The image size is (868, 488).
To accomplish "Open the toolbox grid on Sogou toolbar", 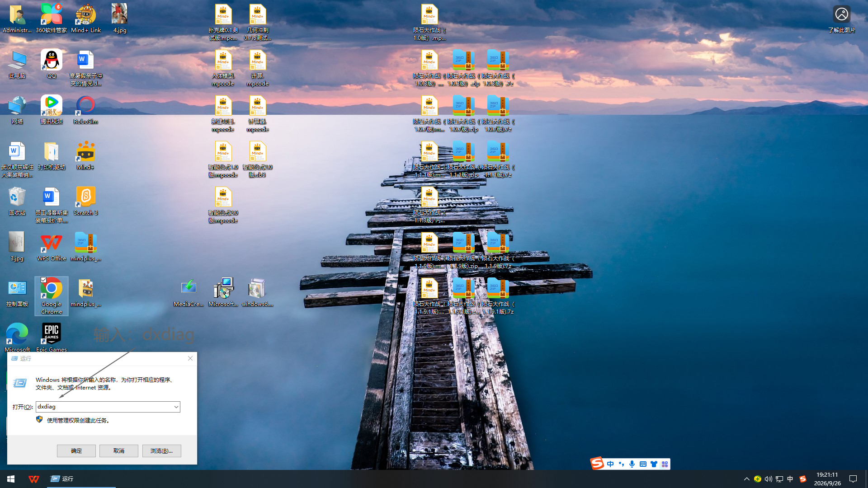I will (665, 464).
